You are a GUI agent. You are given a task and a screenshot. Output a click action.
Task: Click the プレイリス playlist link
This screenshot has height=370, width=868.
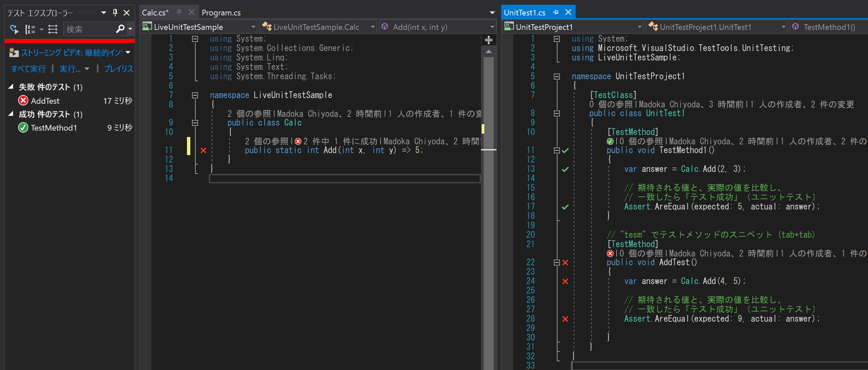(x=118, y=69)
